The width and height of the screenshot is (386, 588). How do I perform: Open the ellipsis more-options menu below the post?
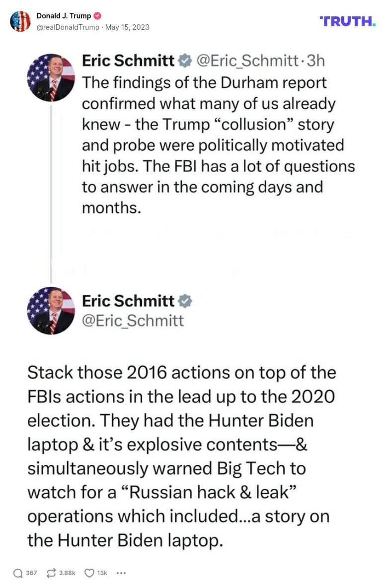point(121,573)
